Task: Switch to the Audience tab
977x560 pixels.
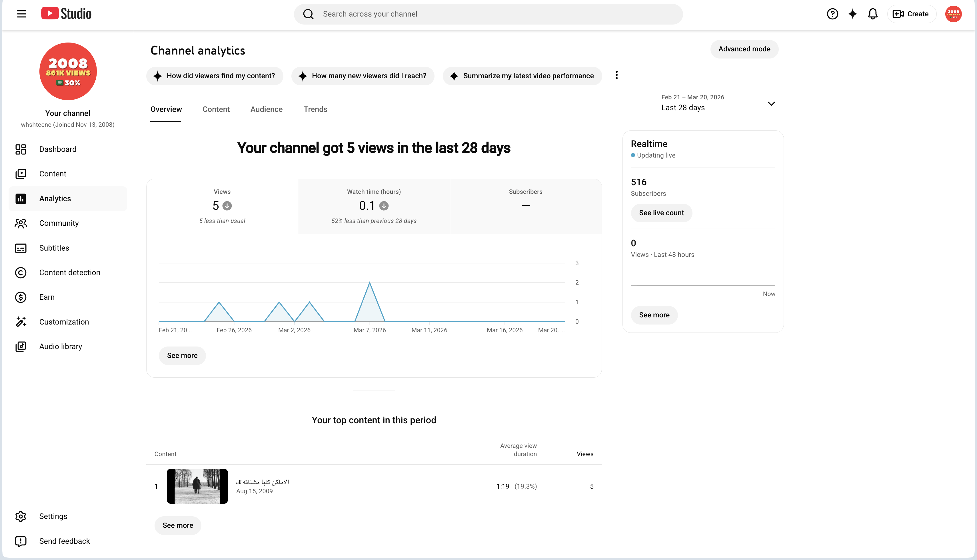Action: 266,110
